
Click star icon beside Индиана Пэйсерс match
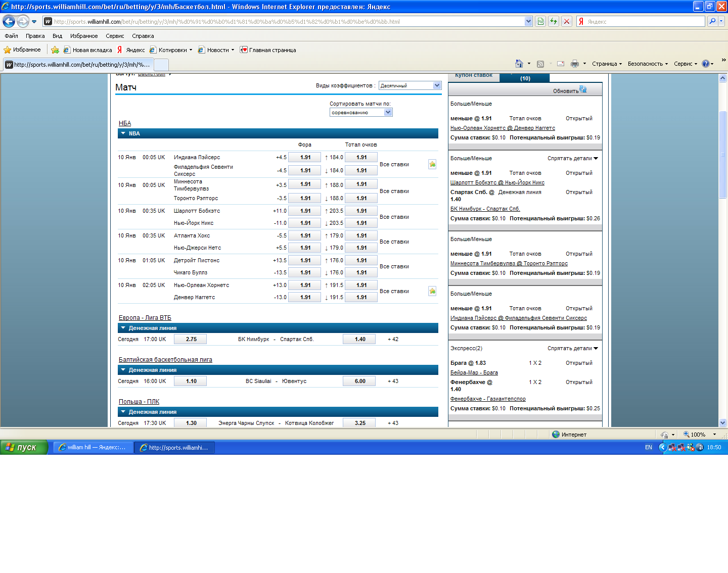(432, 164)
